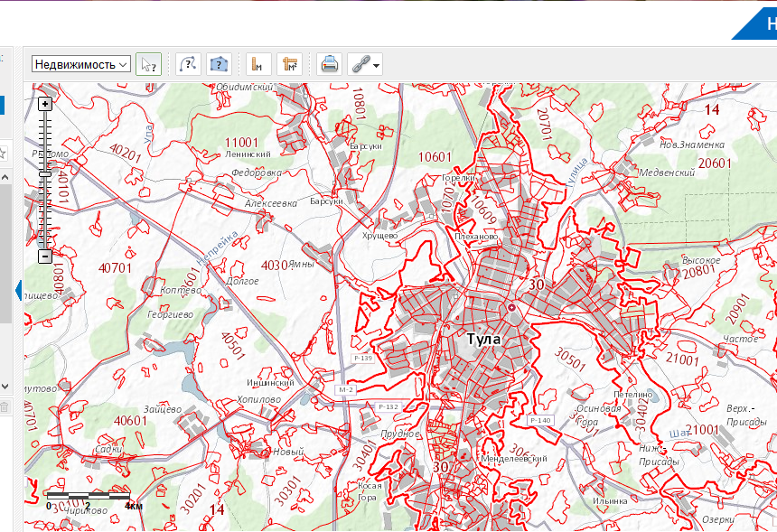Click the trash icon in left panel

click(x=4, y=407)
